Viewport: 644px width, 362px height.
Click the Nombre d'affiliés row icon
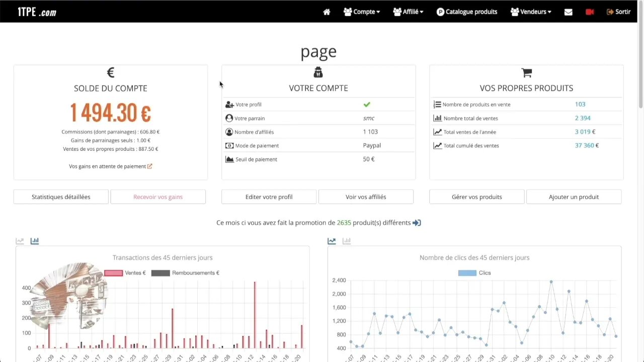229,132
